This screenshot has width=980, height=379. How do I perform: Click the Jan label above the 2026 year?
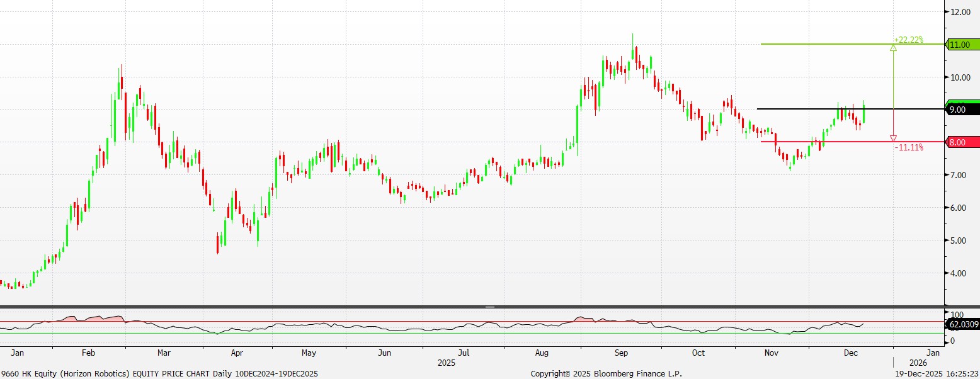point(933,353)
